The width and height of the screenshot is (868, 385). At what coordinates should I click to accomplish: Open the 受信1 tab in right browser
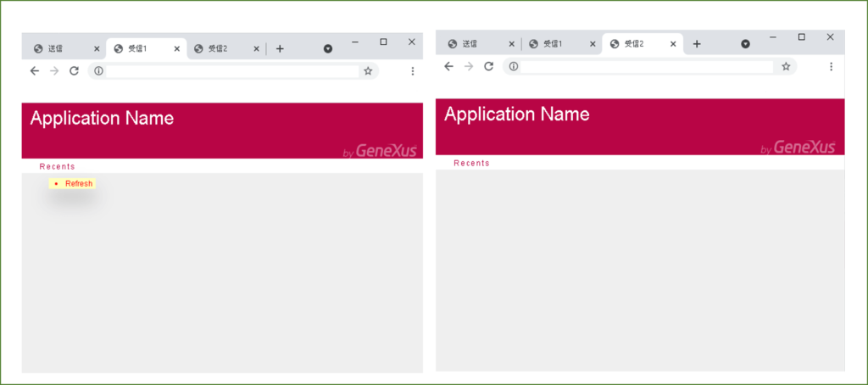(x=560, y=44)
